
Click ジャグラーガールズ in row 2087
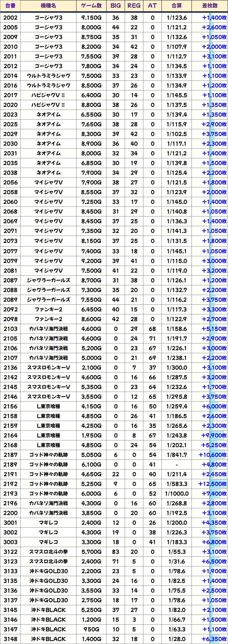[x=48, y=280]
